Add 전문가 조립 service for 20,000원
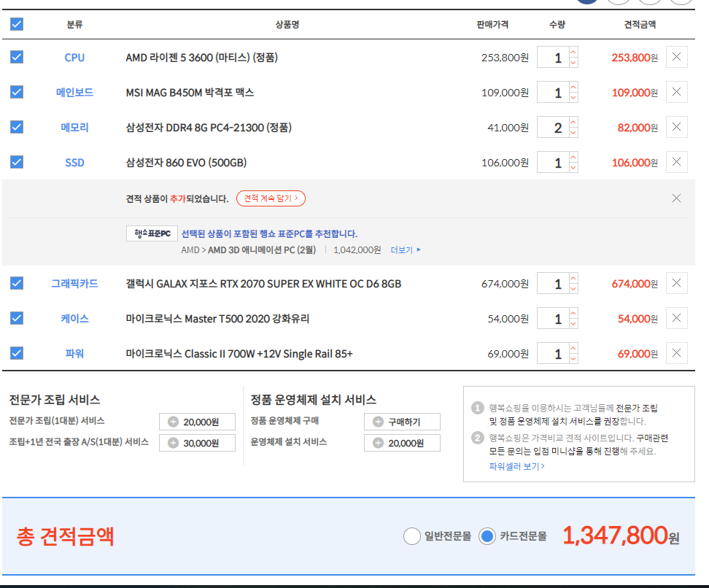Screen dimensions: 709x588 coord(198,422)
